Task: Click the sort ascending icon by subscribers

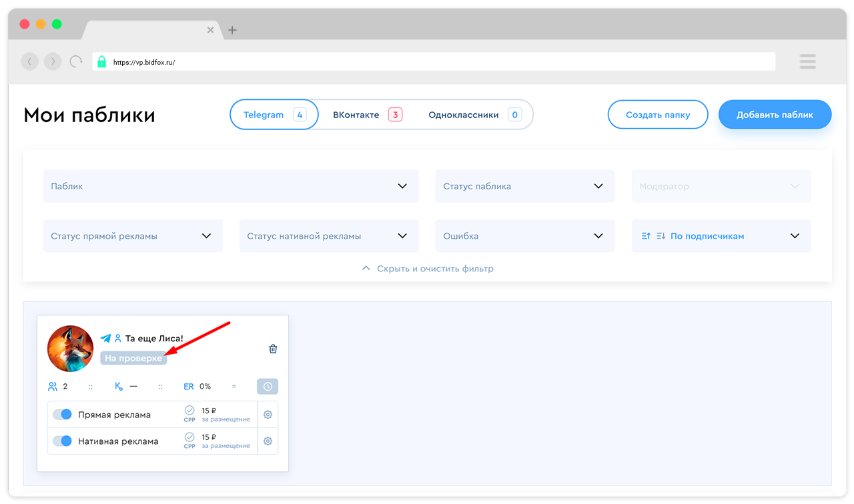Action: point(646,236)
